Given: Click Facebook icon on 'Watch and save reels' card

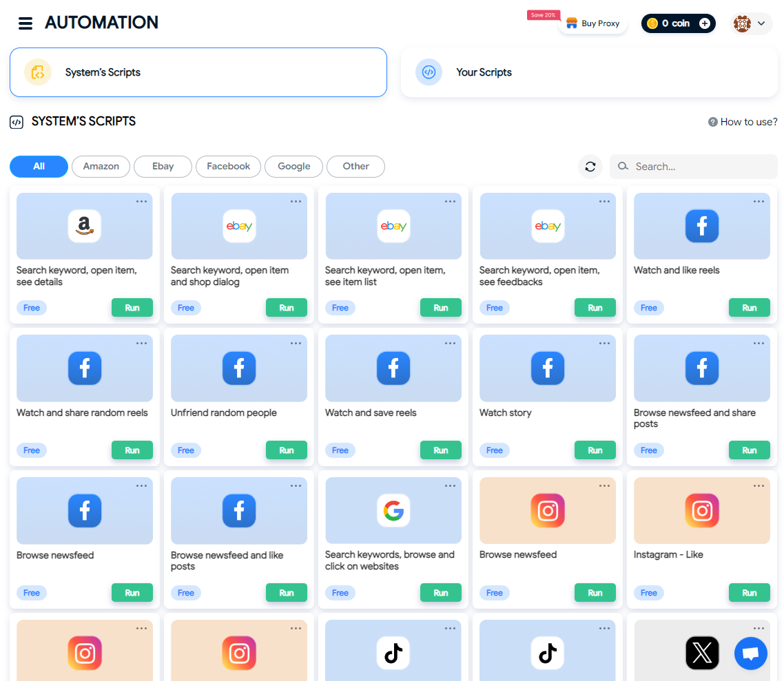Looking at the screenshot, I should click(x=393, y=368).
